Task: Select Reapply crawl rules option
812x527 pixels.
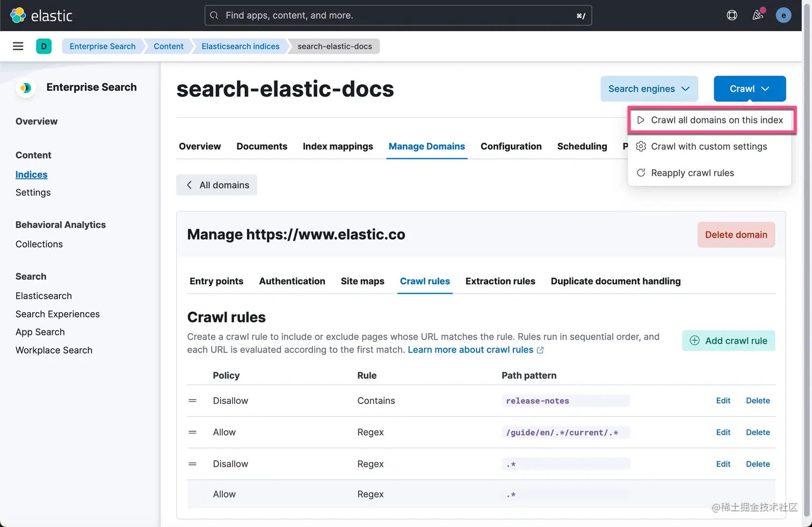Action: 709,173
